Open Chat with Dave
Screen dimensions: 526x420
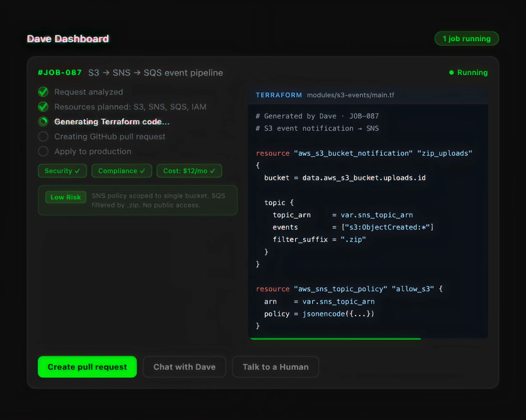coord(184,367)
